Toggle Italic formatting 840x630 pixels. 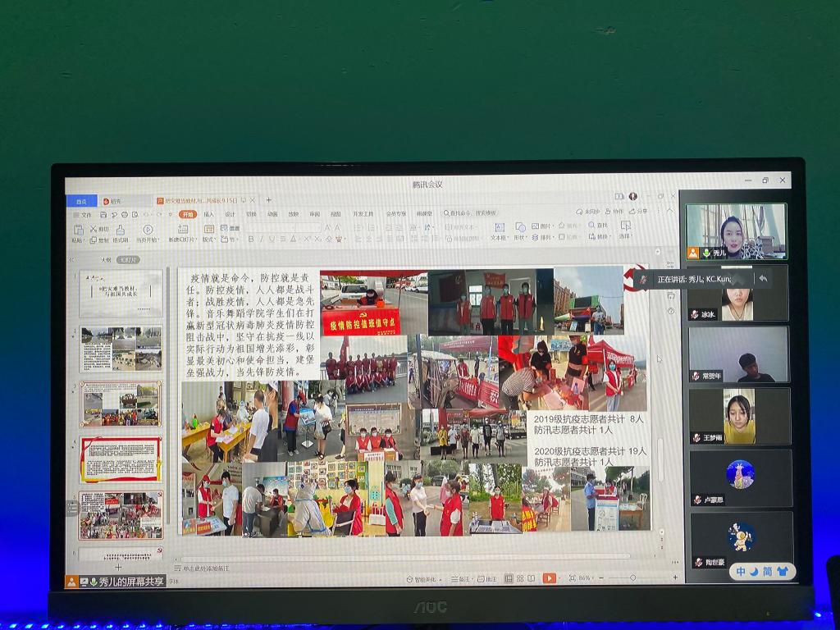pos(262,239)
